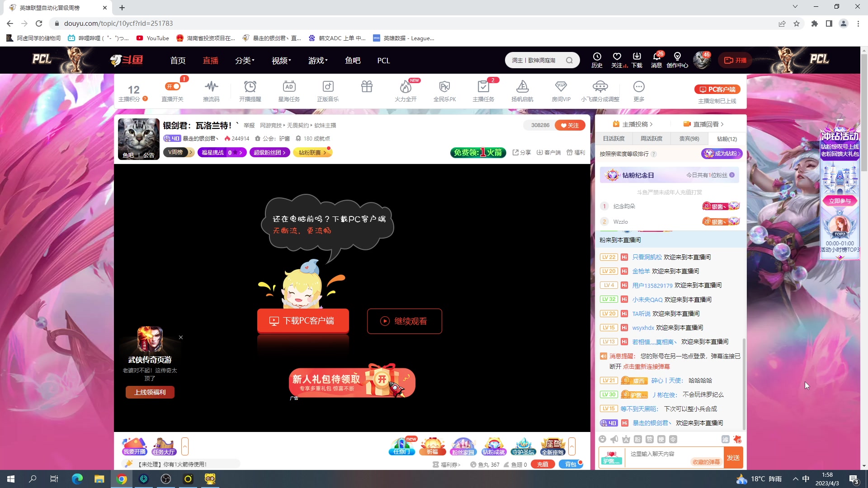The width and height of the screenshot is (868, 488).
Task: Toggle the 粉 fan badge chat filter
Action: click(x=637, y=439)
